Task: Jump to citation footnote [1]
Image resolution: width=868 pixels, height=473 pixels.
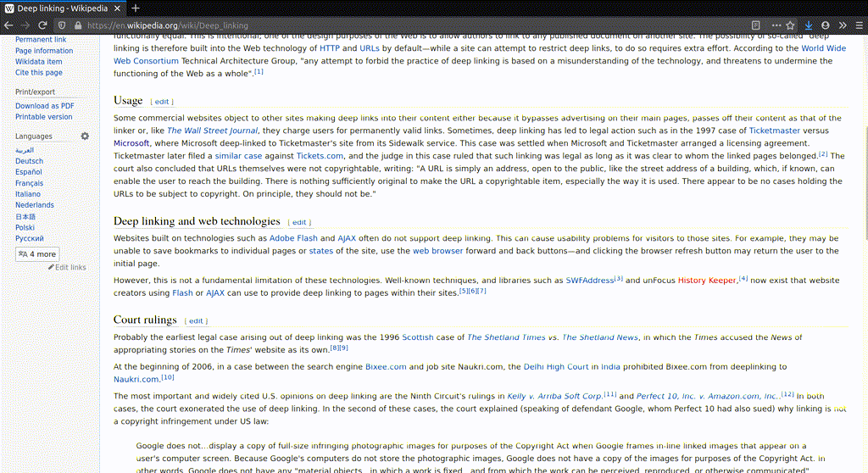Action: tap(259, 72)
